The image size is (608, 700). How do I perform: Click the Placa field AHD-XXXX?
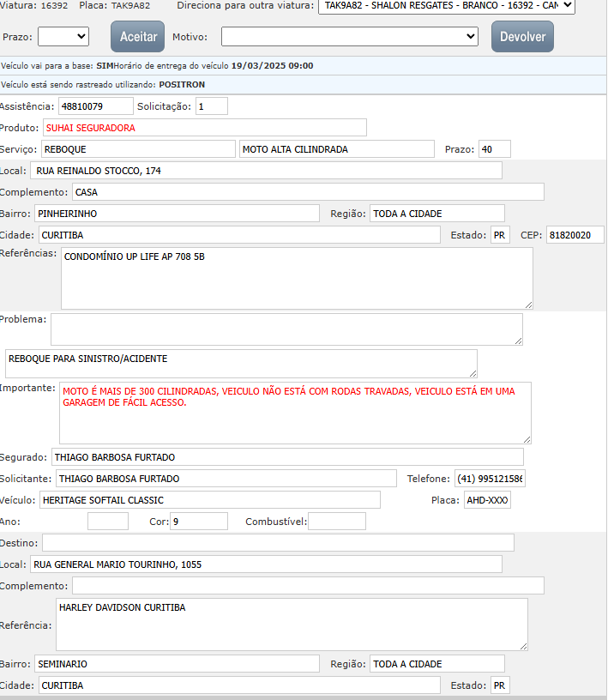[487, 500]
